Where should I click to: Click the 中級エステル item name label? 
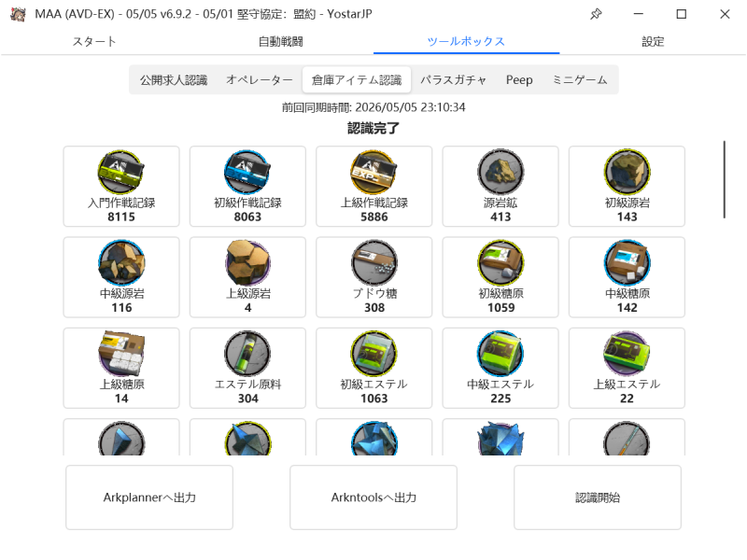point(500,385)
